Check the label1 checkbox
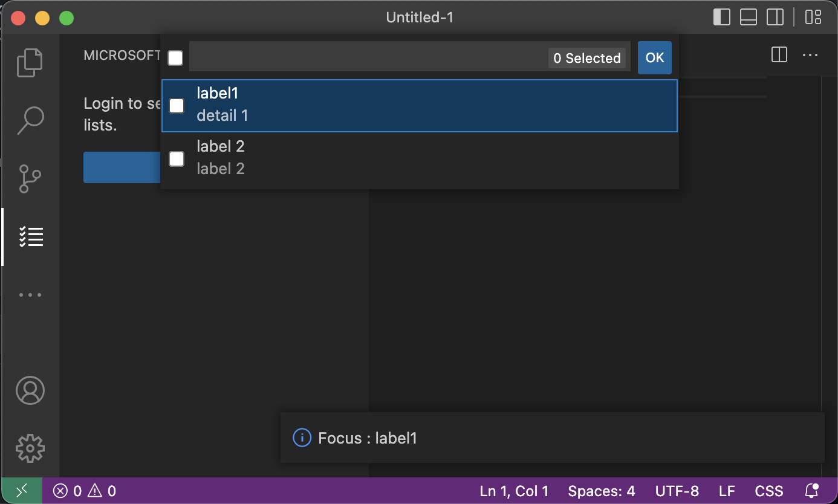838x504 pixels. pos(175,106)
